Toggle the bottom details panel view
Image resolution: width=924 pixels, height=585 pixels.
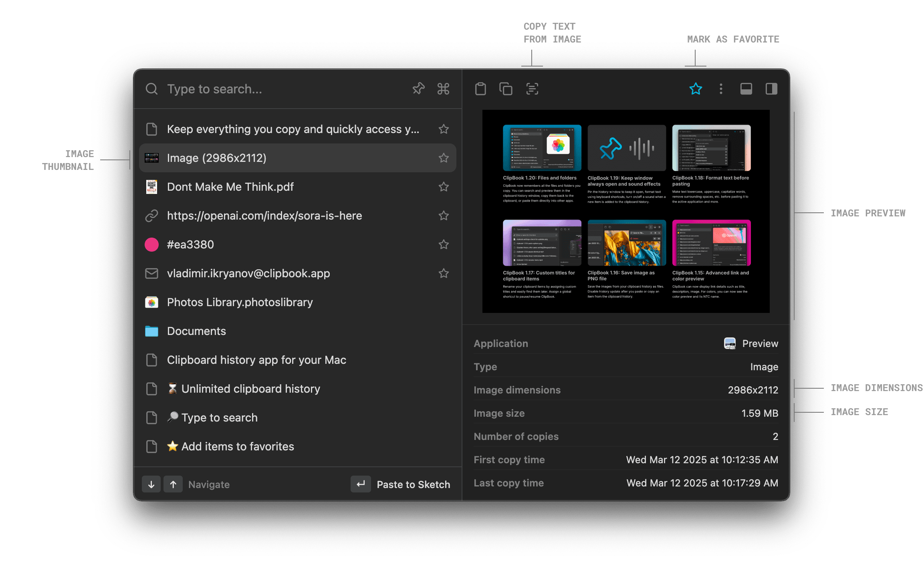746,89
